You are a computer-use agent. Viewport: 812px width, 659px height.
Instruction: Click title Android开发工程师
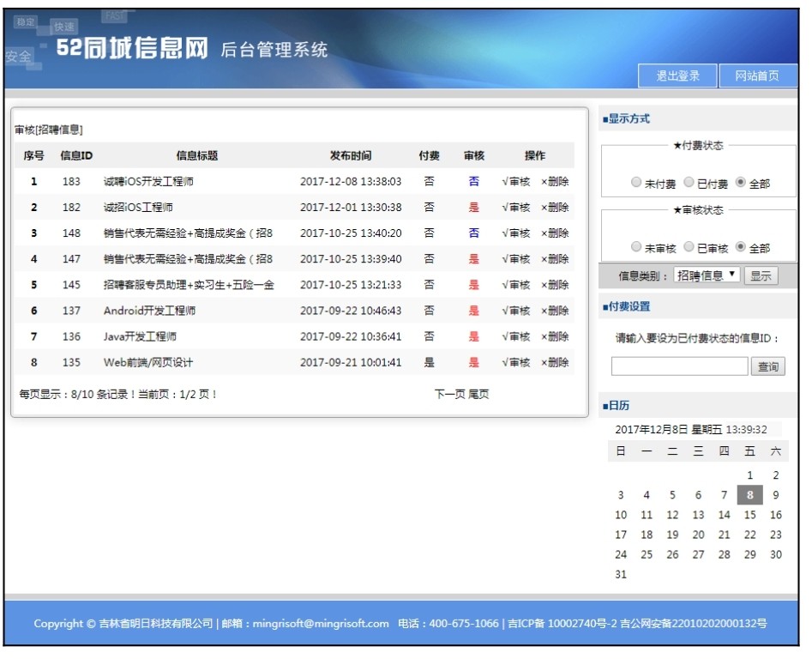click(149, 311)
